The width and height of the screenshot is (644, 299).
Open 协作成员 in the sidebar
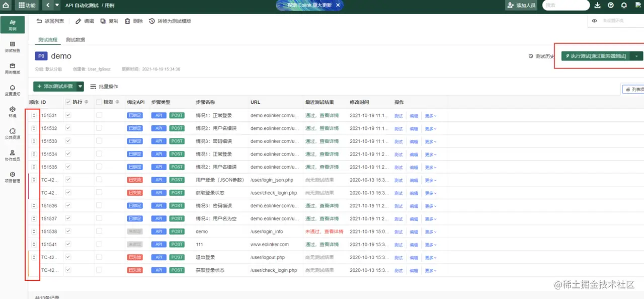(x=13, y=155)
